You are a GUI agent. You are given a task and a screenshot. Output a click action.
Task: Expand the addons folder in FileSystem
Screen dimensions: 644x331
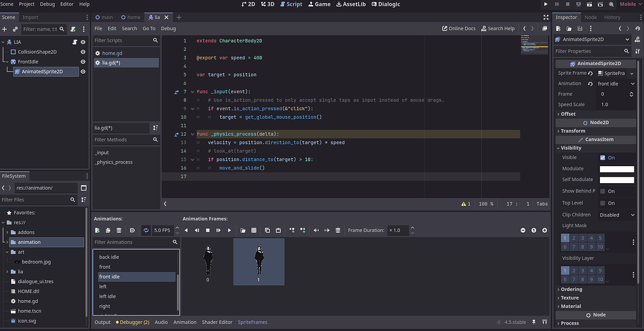(x=8, y=232)
